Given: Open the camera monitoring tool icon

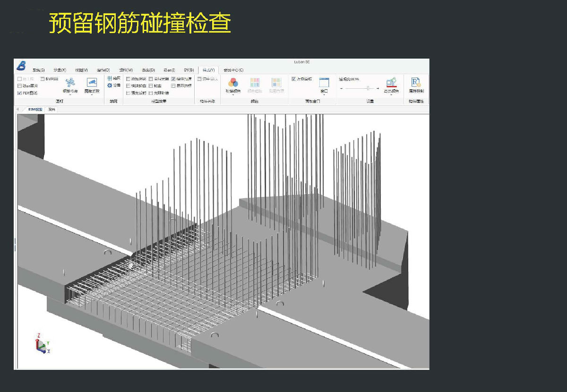Looking at the screenshot, I should pos(92,82).
